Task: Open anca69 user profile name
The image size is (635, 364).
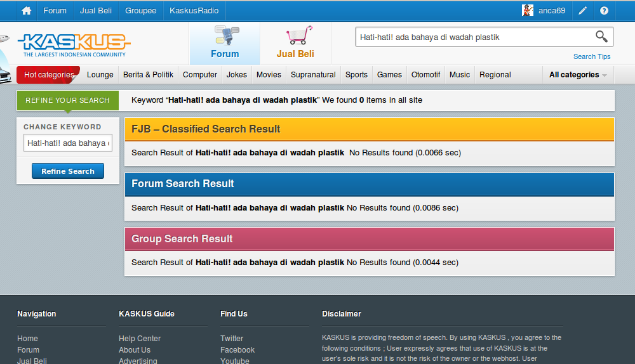Action: click(x=552, y=11)
